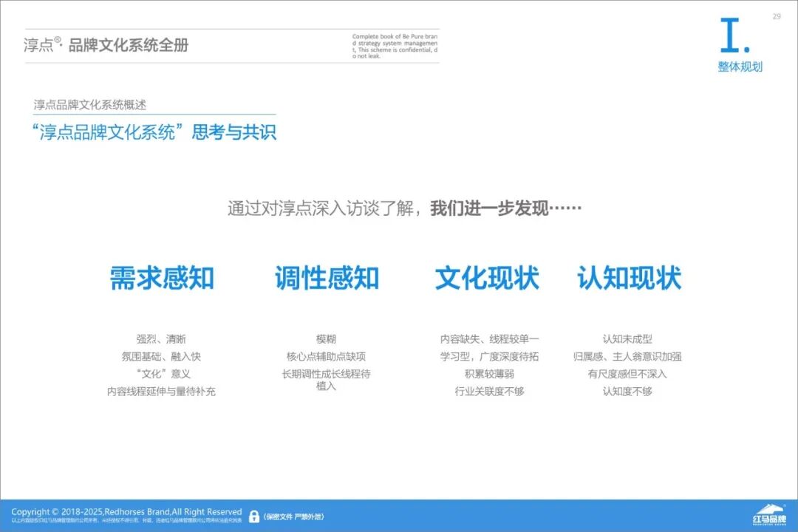Select the heading 文化现状
Screen dimensions: 798x532
487,278
